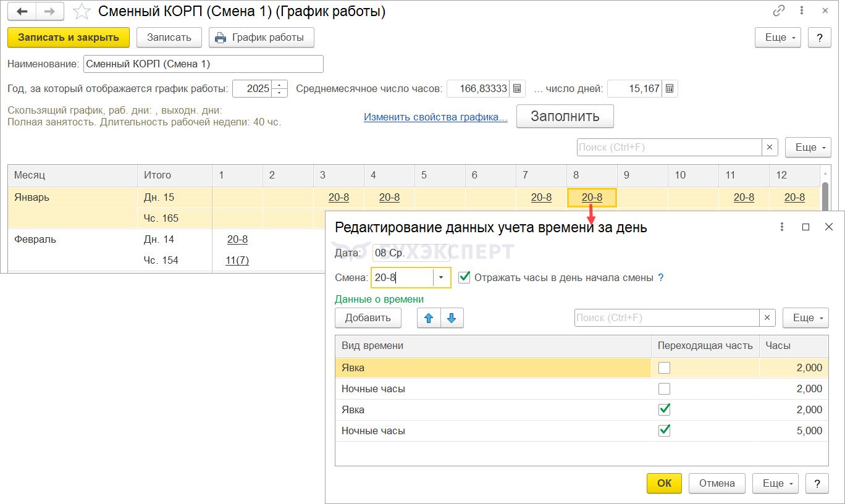Click the Смена field with 20-8
Viewport: 845px width, 504px height.
pyautogui.click(x=402, y=278)
